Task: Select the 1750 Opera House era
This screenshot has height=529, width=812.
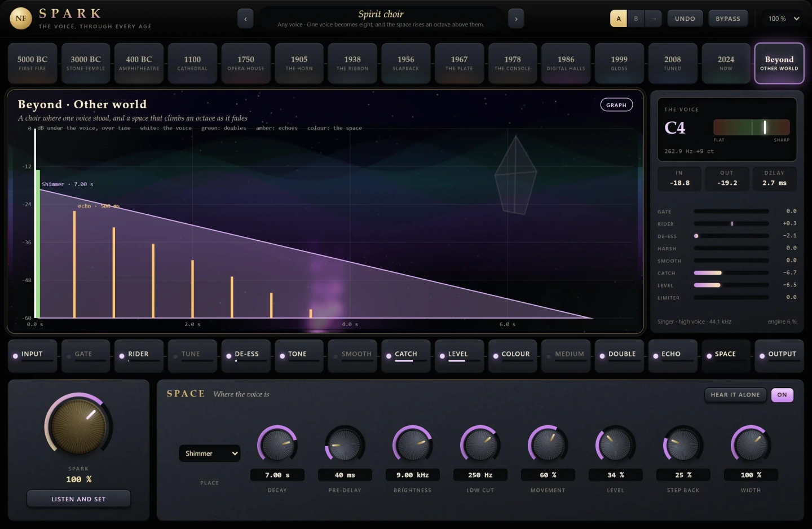Action: coord(246,63)
